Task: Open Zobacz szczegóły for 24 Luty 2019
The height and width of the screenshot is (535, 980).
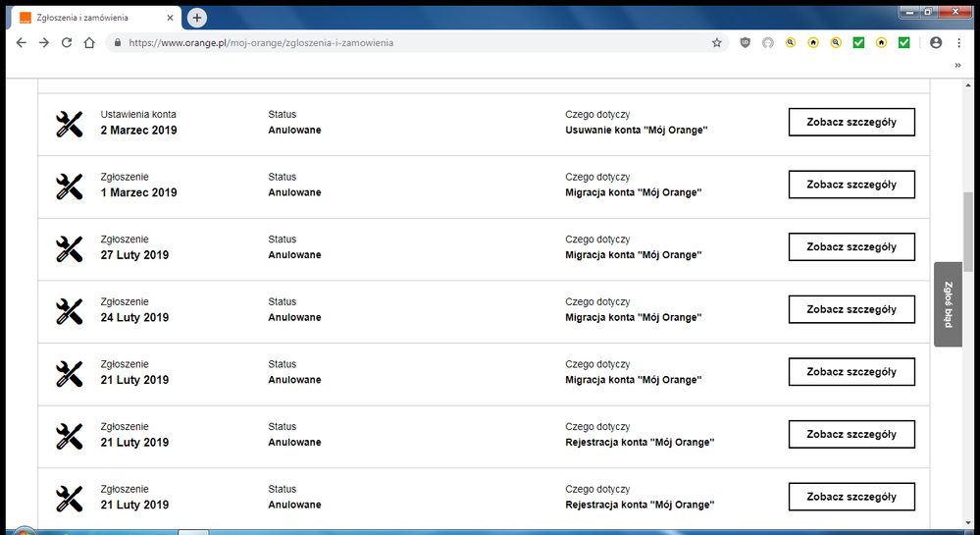Action: tap(851, 309)
